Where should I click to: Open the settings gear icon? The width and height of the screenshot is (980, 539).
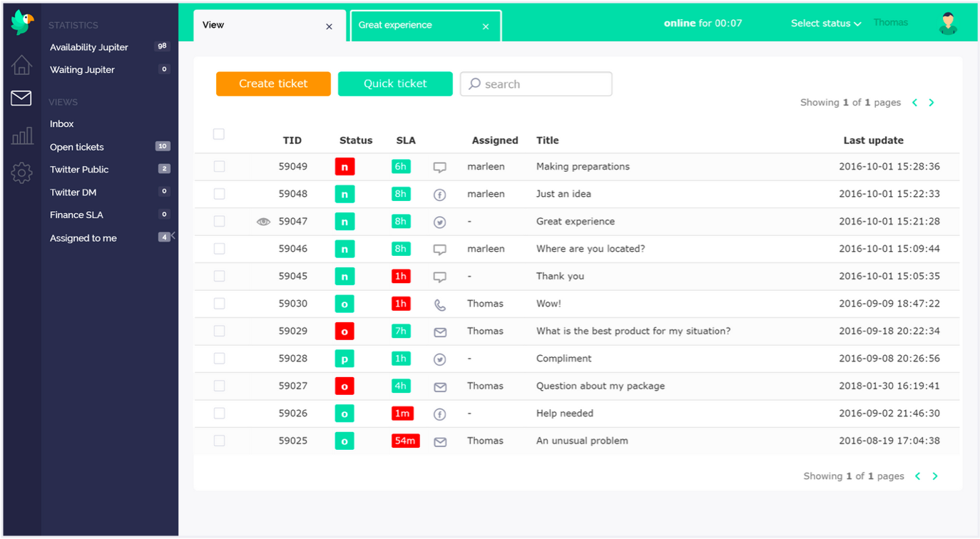click(21, 173)
